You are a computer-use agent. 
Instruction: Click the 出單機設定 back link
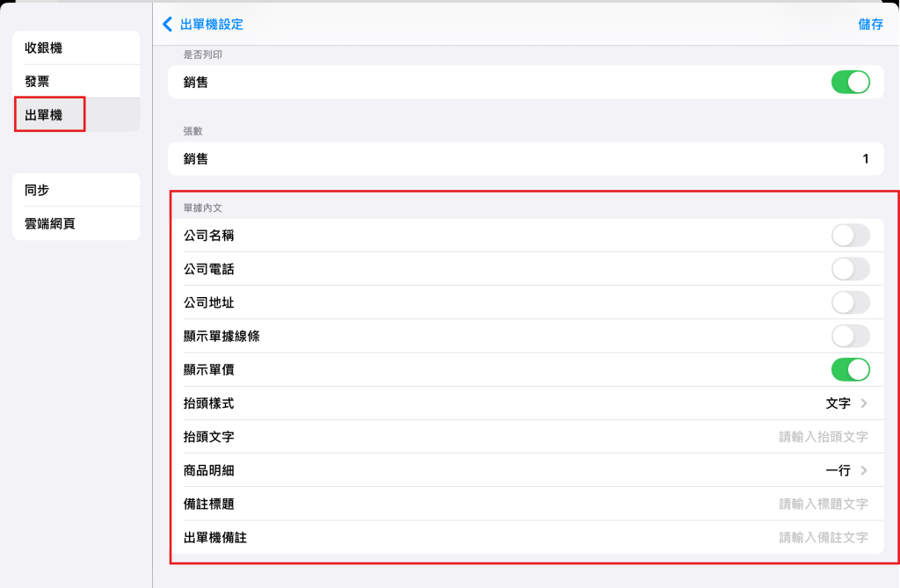(211, 24)
